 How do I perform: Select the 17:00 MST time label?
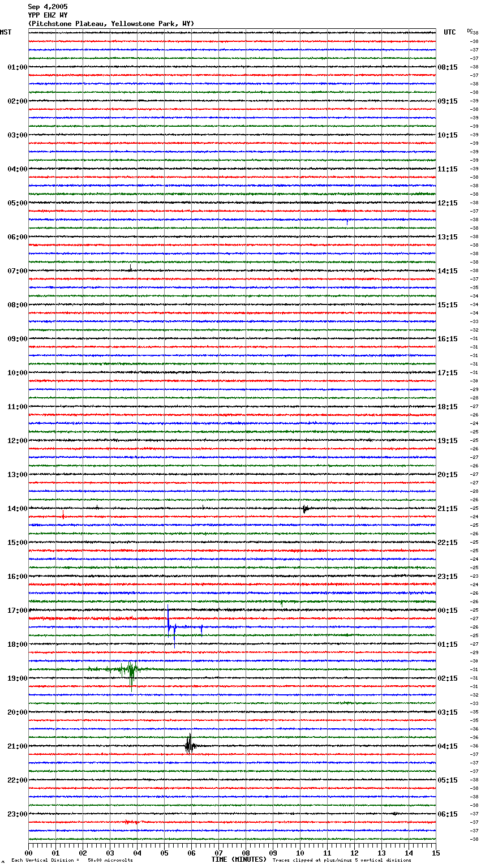[x=18, y=611]
